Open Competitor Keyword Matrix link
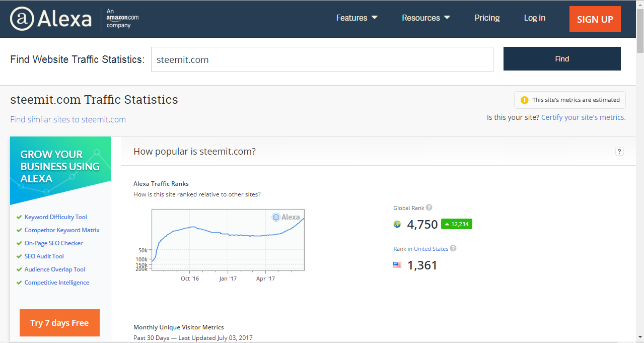The image size is (644, 343). pyautogui.click(x=62, y=230)
